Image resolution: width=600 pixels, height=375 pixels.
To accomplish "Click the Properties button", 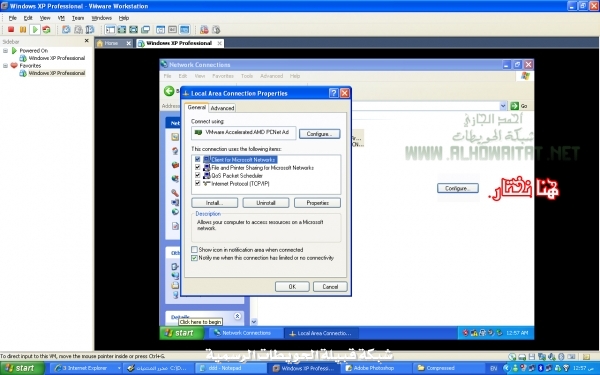I will click(x=317, y=203).
